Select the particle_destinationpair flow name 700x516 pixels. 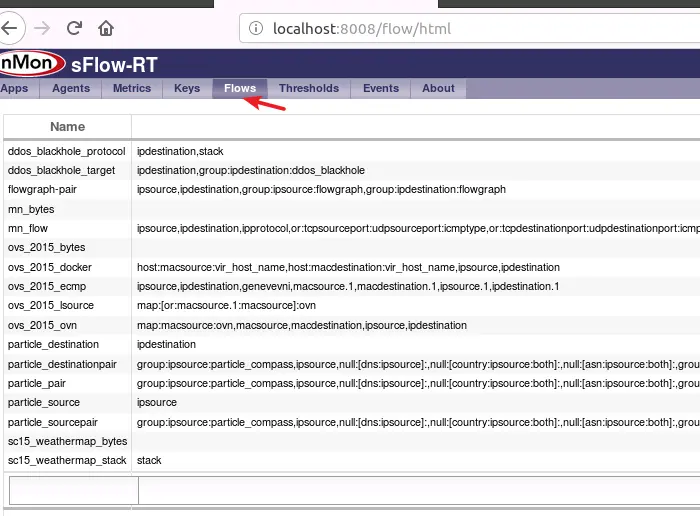tap(62, 365)
